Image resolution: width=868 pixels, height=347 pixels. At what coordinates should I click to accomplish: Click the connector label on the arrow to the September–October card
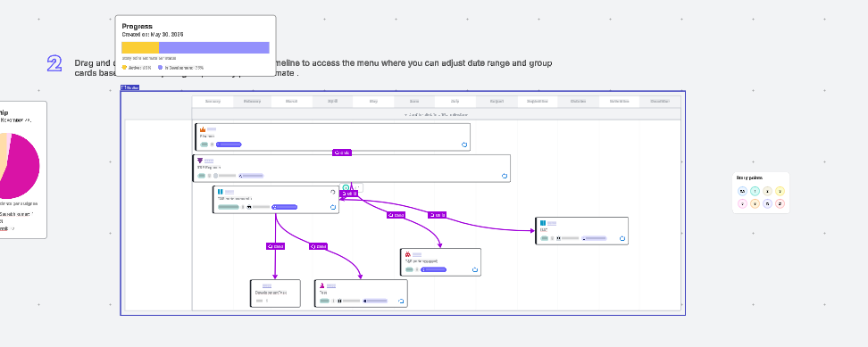pos(437,215)
